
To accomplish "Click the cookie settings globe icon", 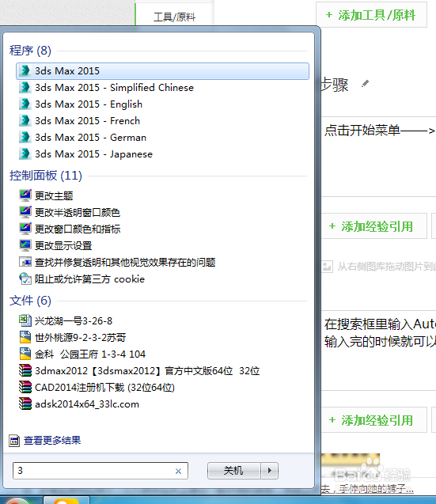I will pos(25,279).
